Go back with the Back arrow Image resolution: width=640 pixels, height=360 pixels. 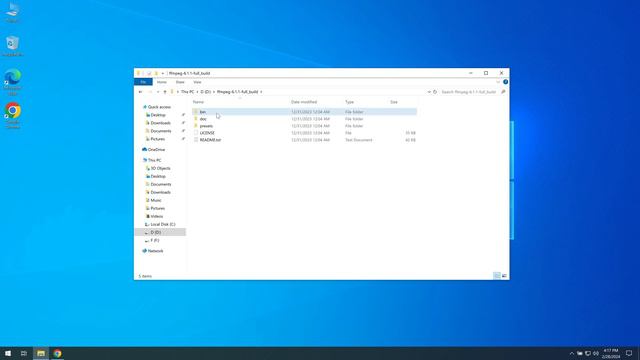tap(140, 92)
